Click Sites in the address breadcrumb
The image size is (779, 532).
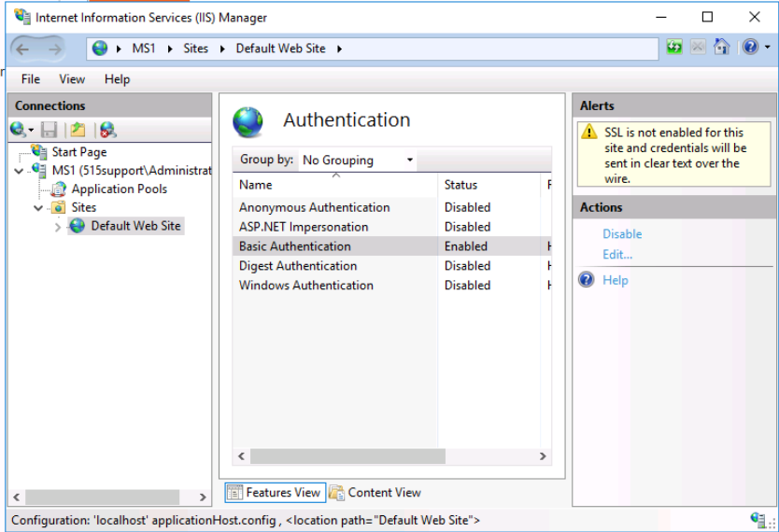[196, 49]
